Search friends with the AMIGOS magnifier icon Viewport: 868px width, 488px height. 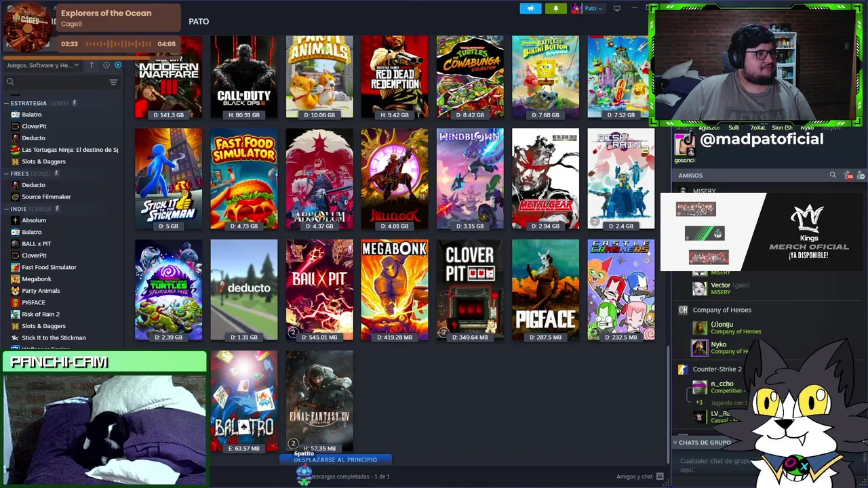click(x=833, y=176)
